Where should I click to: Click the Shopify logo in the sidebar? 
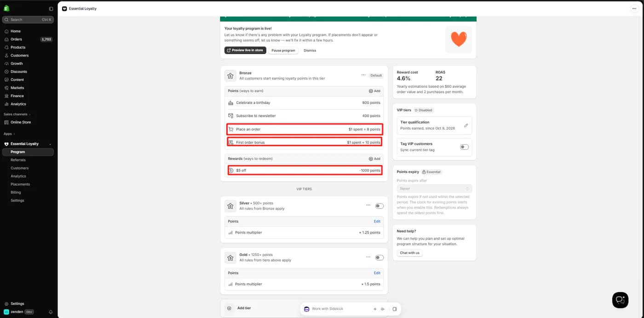pyautogui.click(x=6, y=9)
